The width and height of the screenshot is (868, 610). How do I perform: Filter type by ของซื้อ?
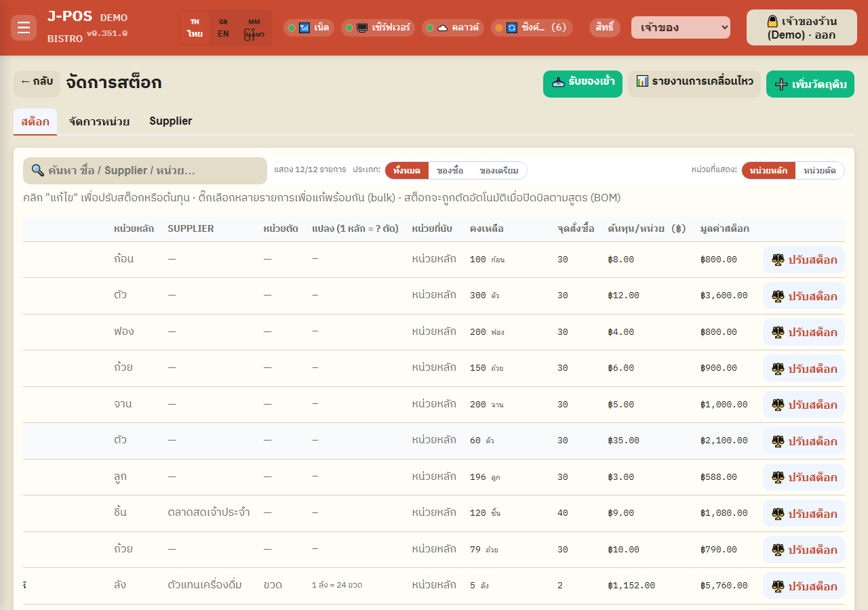pos(450,171)
